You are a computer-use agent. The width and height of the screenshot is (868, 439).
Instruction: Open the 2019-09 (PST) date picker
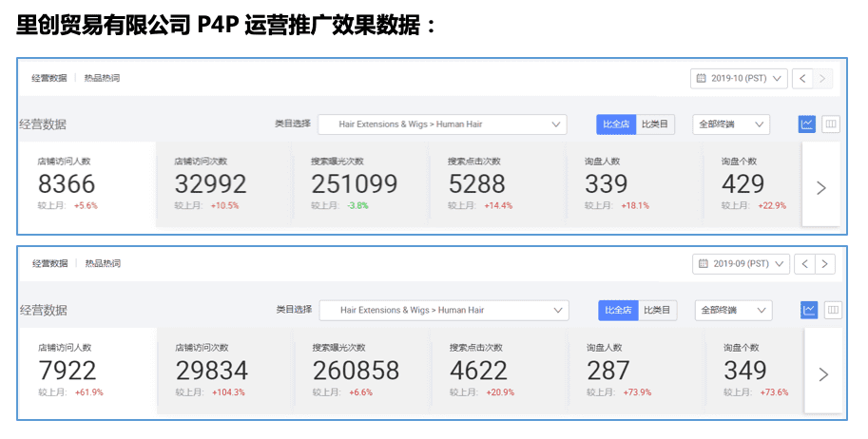(741, 264)
